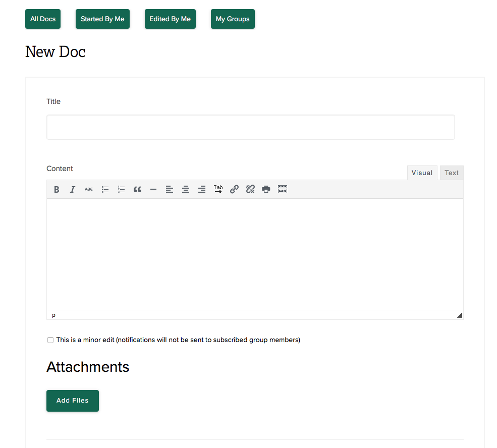Toggle the extra toolbar row
Screen dimensions: 497x448
click(283, 190)
